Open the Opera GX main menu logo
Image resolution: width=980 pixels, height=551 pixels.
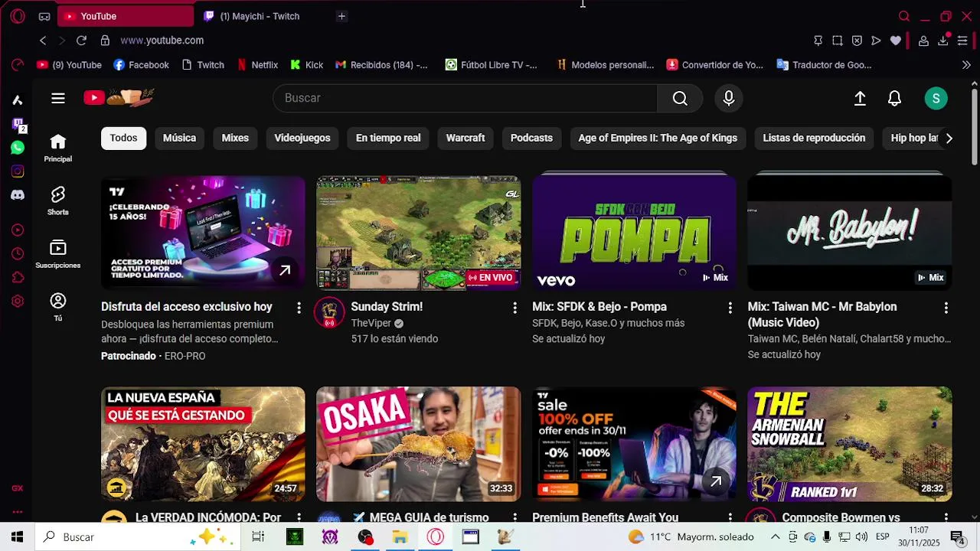coord(18,16)
